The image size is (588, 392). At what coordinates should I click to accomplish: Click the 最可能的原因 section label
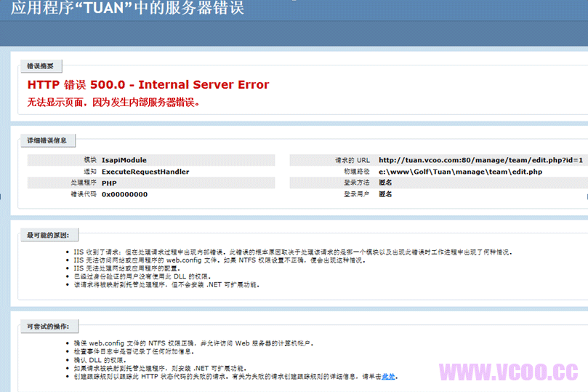click(48, 235)
